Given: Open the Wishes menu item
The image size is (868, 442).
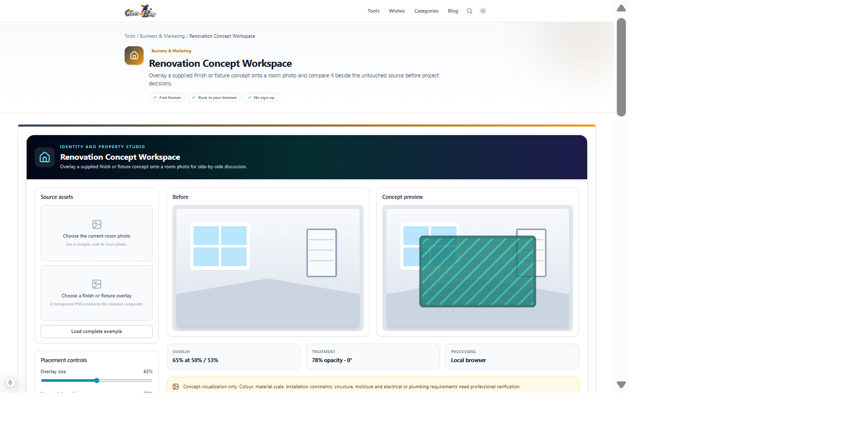Looking at the screenshot, I should pos(397,11).
